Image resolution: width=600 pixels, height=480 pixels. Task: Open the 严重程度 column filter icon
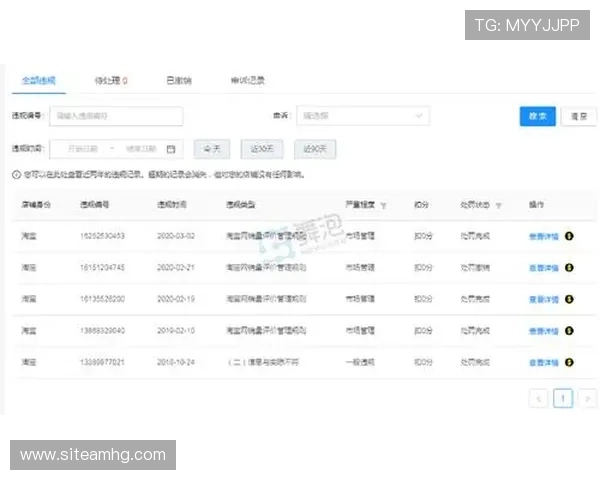point(383,206)
